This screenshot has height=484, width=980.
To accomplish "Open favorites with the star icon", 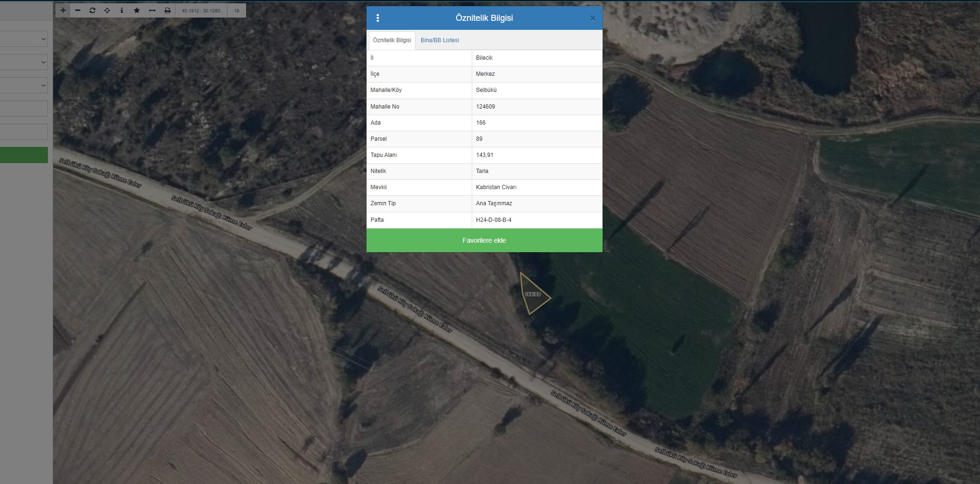I will click(x=137, y=10).
